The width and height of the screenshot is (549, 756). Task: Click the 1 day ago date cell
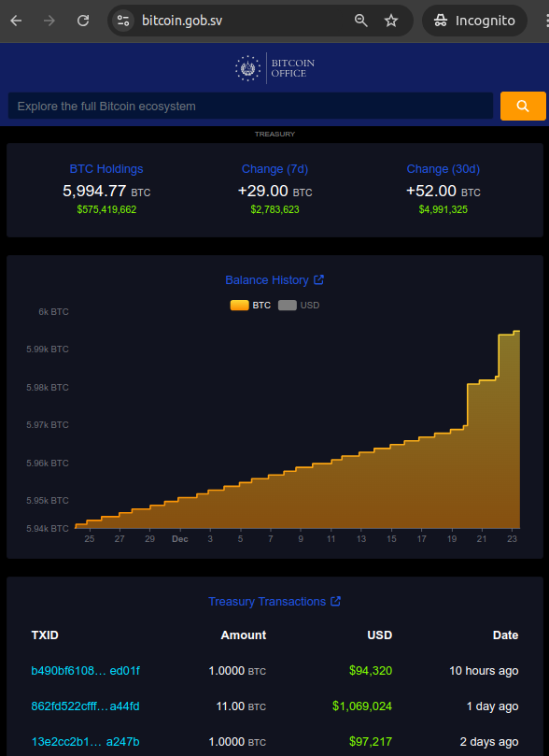pos(493,706)
